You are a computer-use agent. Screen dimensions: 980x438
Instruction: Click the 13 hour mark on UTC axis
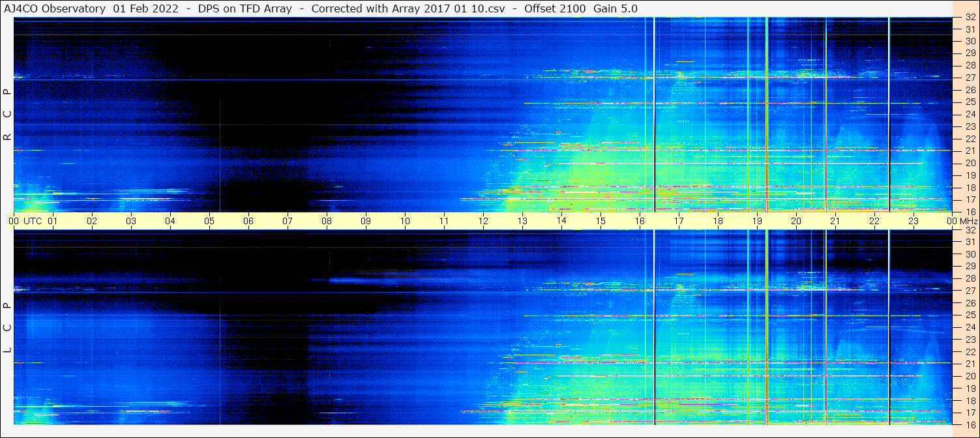[522, 221]
